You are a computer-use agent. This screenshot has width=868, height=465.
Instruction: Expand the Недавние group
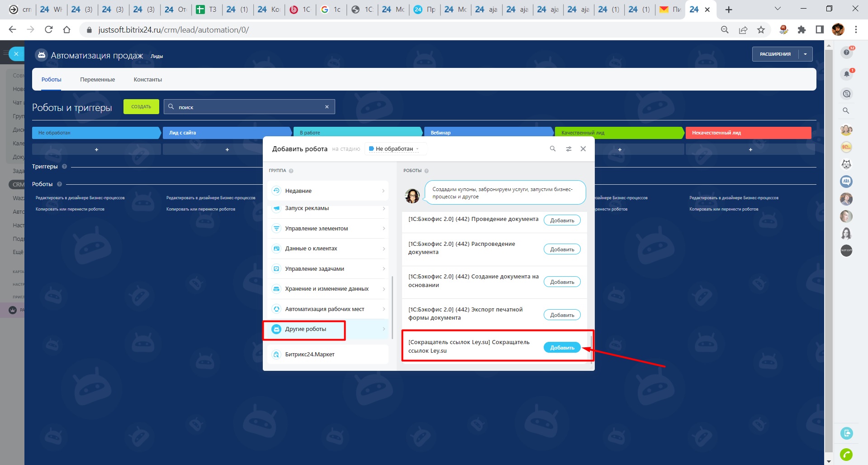328,191
